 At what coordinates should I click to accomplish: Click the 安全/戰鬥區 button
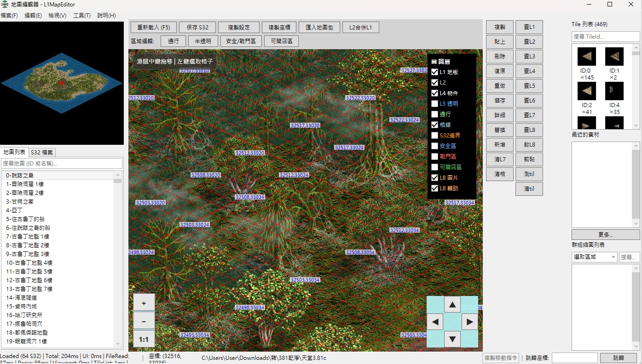tap(241, 41)
